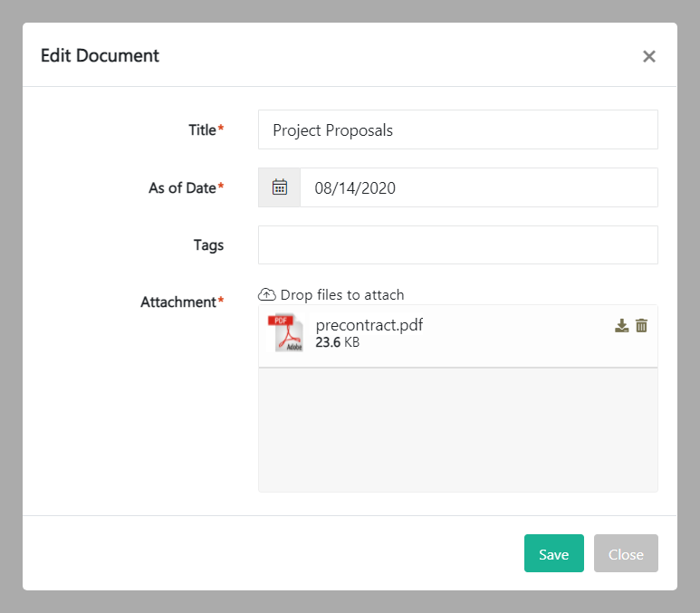This screenshot has height=613, width=700.
Task: Click the Tags field label
Action: (x=208, y=244)
